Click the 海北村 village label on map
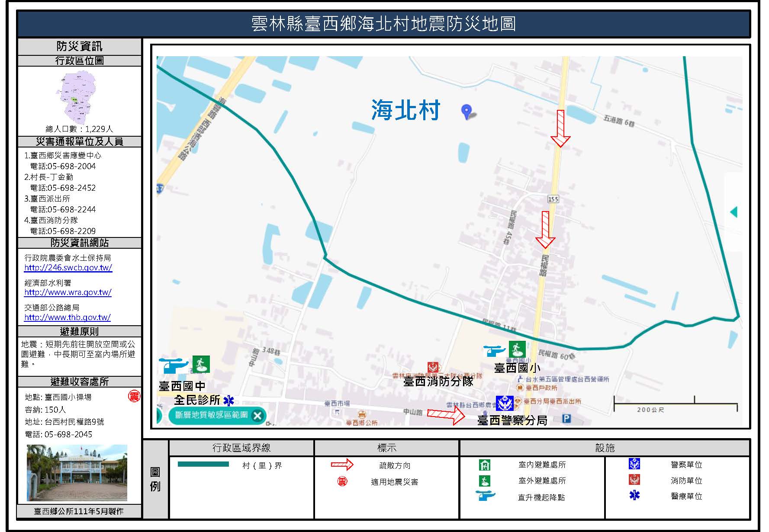 pyautogui.click(x=405, y=110)
